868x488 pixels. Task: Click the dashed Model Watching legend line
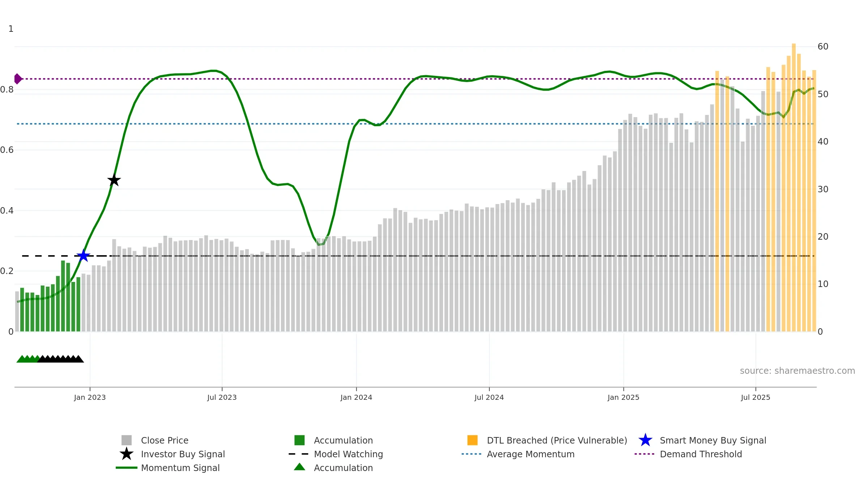tap(299, 454)
